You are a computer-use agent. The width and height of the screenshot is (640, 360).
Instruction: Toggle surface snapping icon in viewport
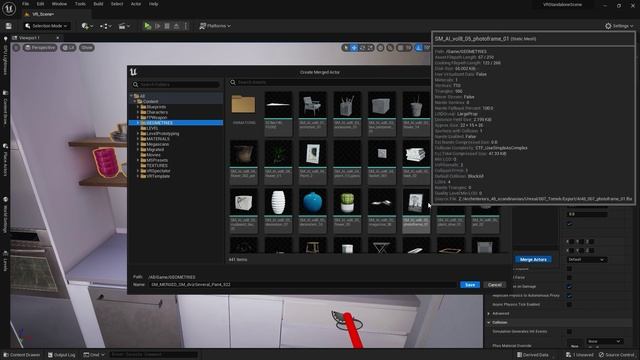390,48
